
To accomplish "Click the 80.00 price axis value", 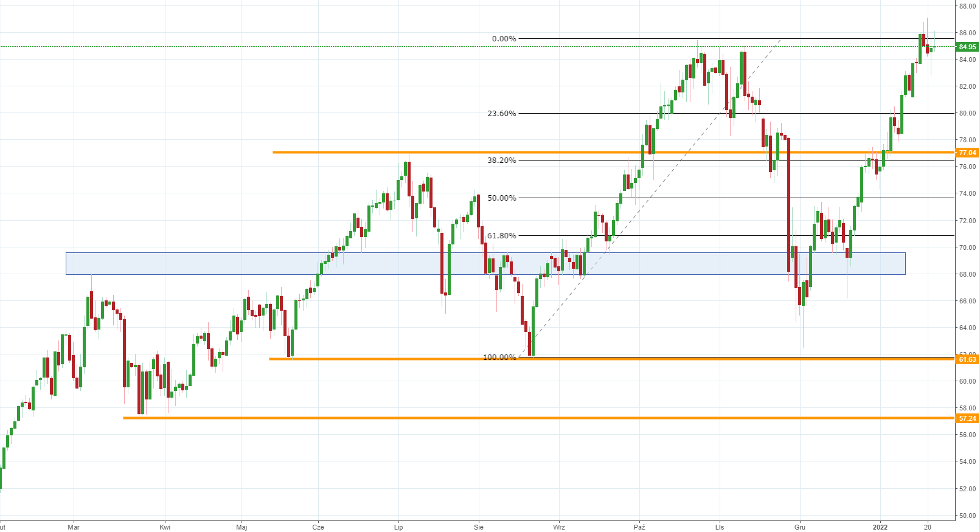I will 967,113.
